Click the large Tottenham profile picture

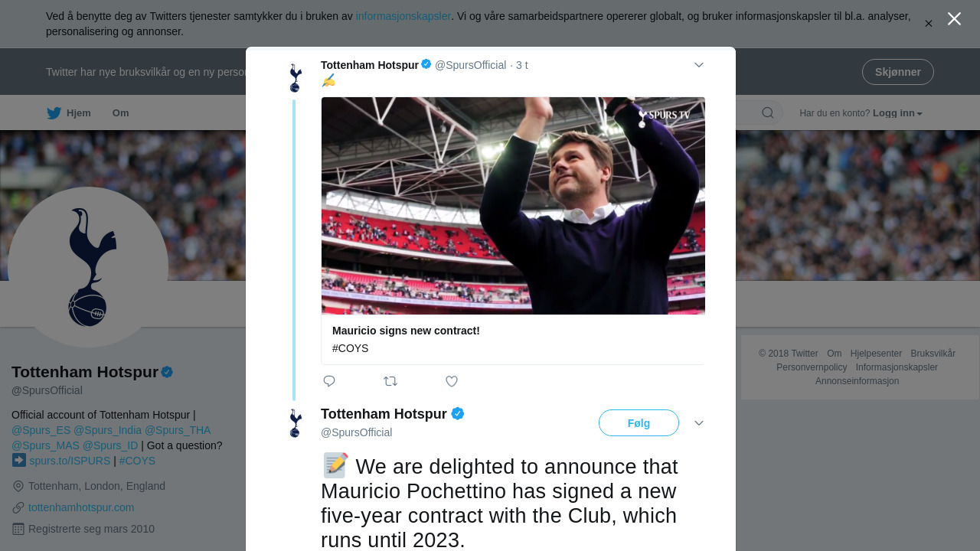[88, 267]
